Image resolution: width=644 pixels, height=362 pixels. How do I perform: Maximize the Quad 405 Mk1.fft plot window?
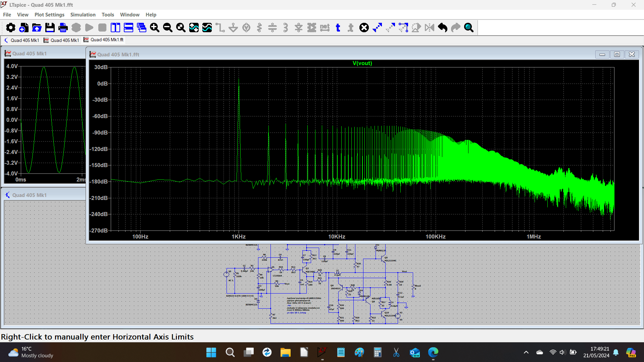(617, 54)
